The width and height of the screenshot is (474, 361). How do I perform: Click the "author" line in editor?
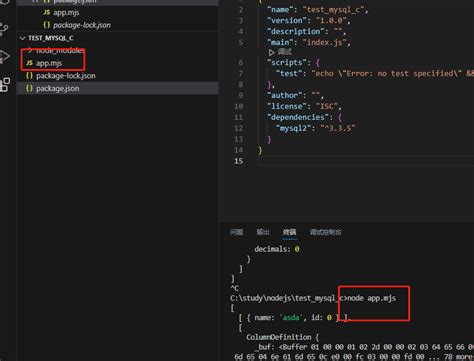pyautogui.click(x=295, y=95)
